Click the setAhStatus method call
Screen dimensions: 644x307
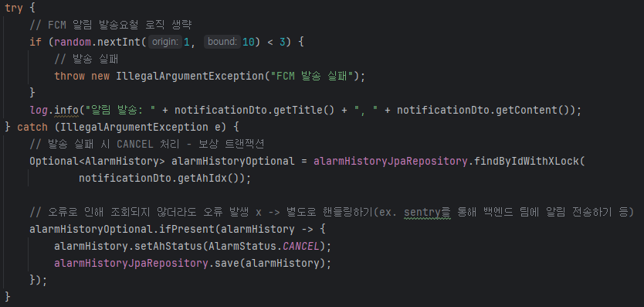pos(178,246)
